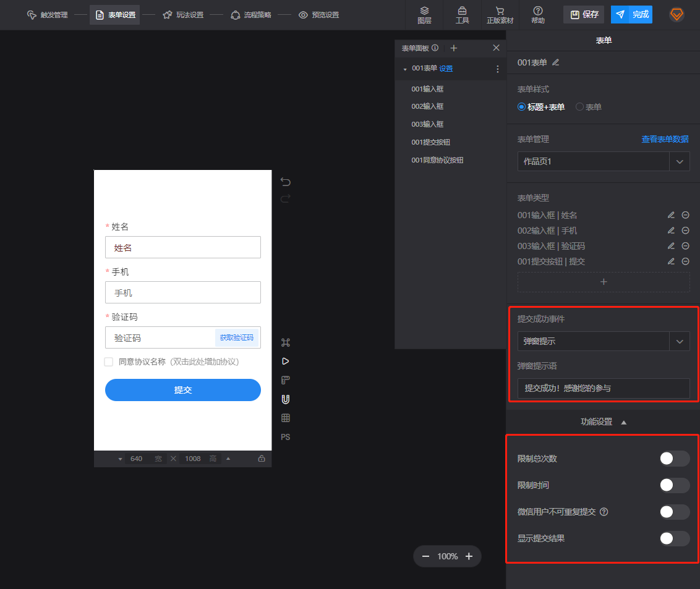The height and width of the screenshot is (589, 700).
Task: Add a new form type item
Action: point(604,282)
